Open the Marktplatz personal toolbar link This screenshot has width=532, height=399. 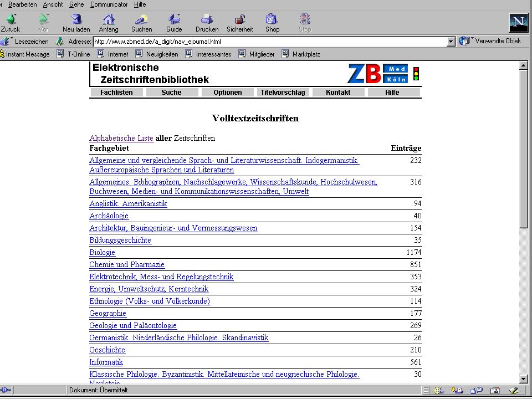301,54
